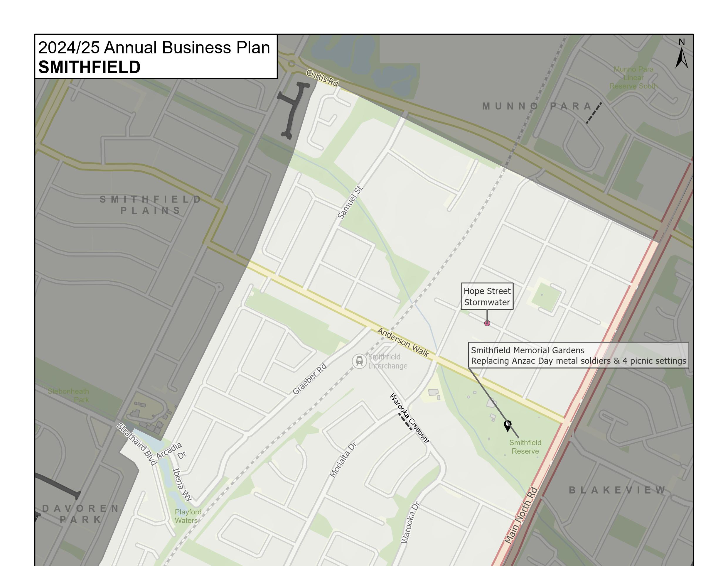Viewport: 728px width, 566px height.
Task: Select the Smithfield Memorial Gardens callout box
Action: point(578,355)
